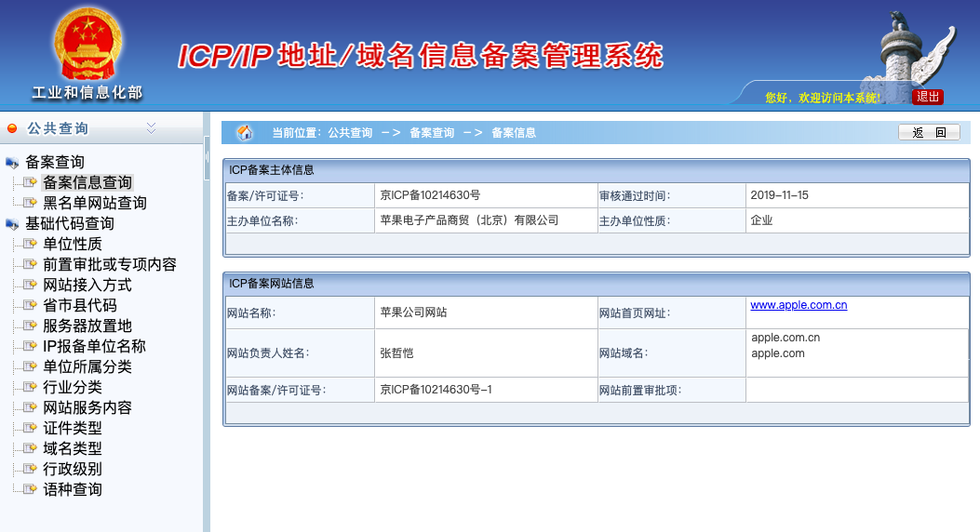Viewport: 980px width, 532px height.
Task: Click the page icon beside 语种查询
Action: point(30,489)
